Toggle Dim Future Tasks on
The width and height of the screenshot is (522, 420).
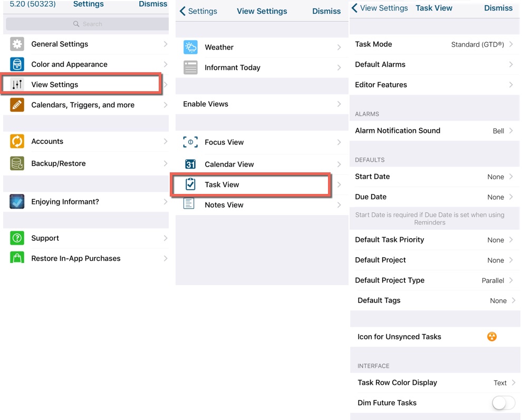coord(503,402)
